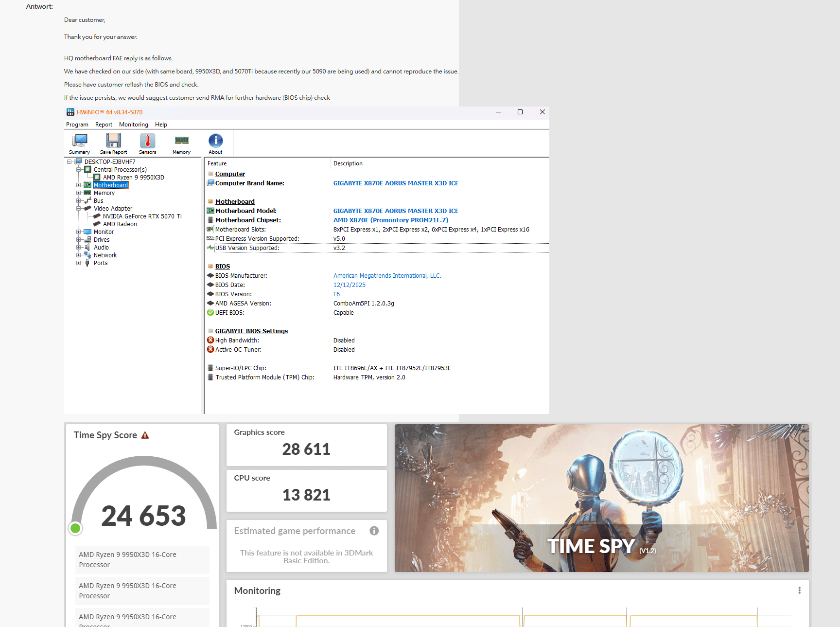Expand the Monitor tree node
The height and width of the screenshot is (627, 840).
coord(78,232)
